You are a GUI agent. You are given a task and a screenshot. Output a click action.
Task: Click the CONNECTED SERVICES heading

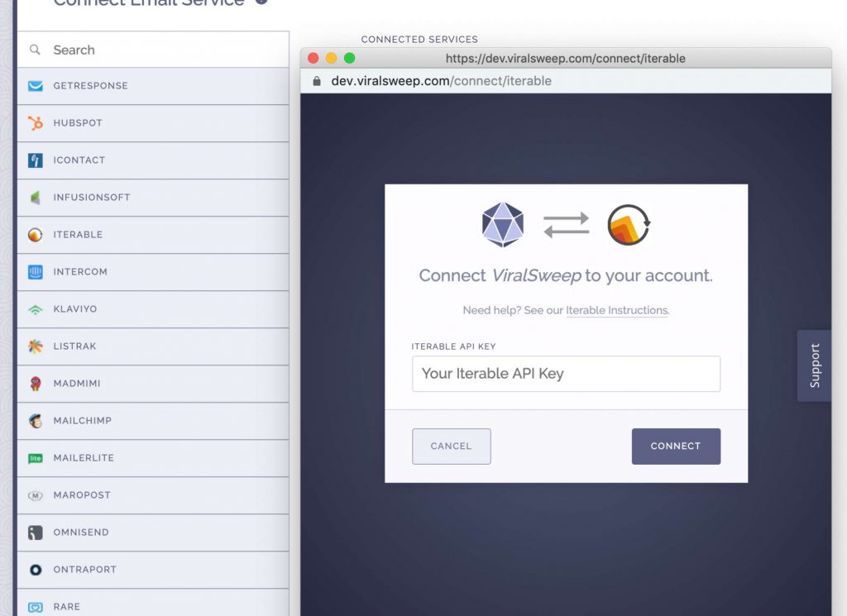click(419, 40)
